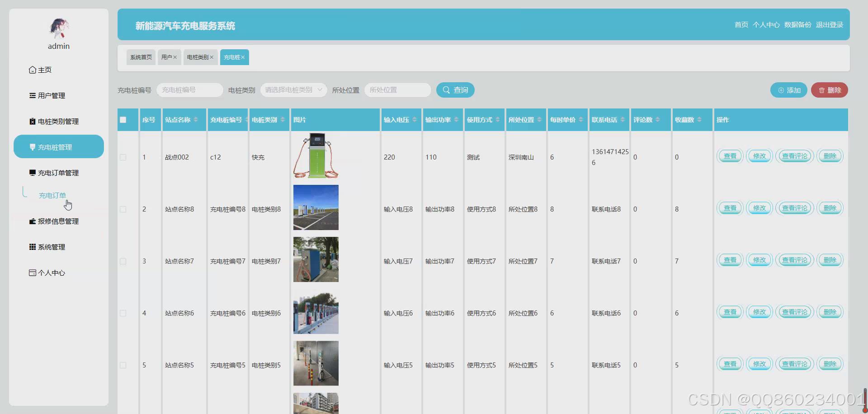
Task: Close the 充电桩 tab
Action: click(x=243, y=57)
